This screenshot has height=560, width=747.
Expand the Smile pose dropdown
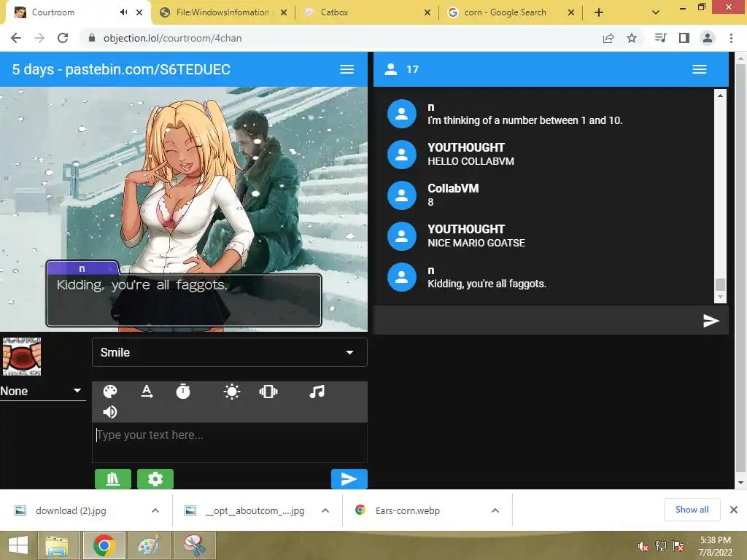click(x=230, y=352)
